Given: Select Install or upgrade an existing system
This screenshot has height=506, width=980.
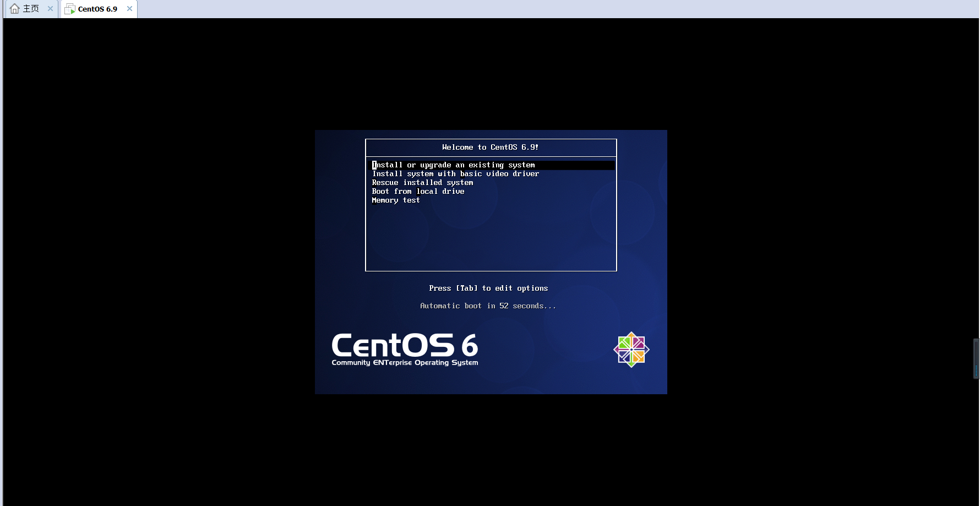Looking at the screenshot, I should pos(491,165).
